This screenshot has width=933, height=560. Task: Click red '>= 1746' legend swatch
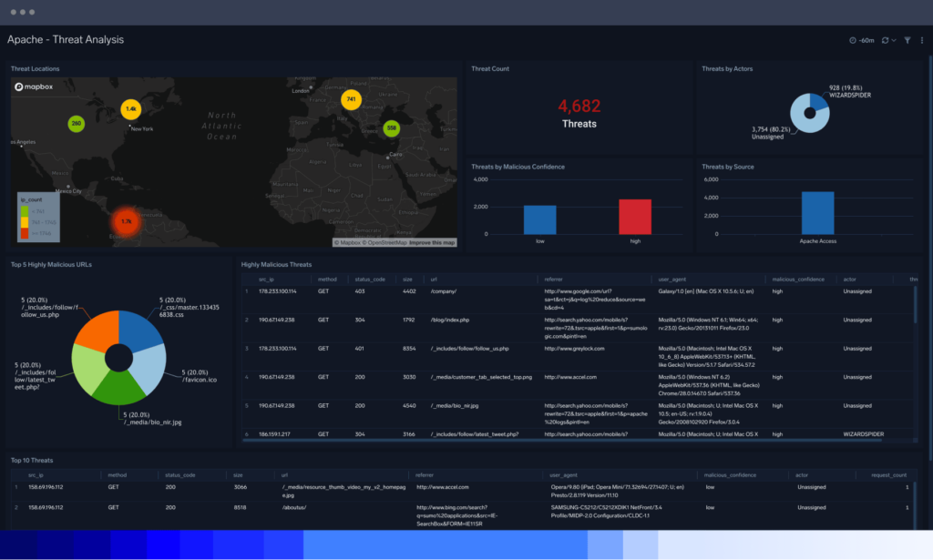(x=25, y=233)
